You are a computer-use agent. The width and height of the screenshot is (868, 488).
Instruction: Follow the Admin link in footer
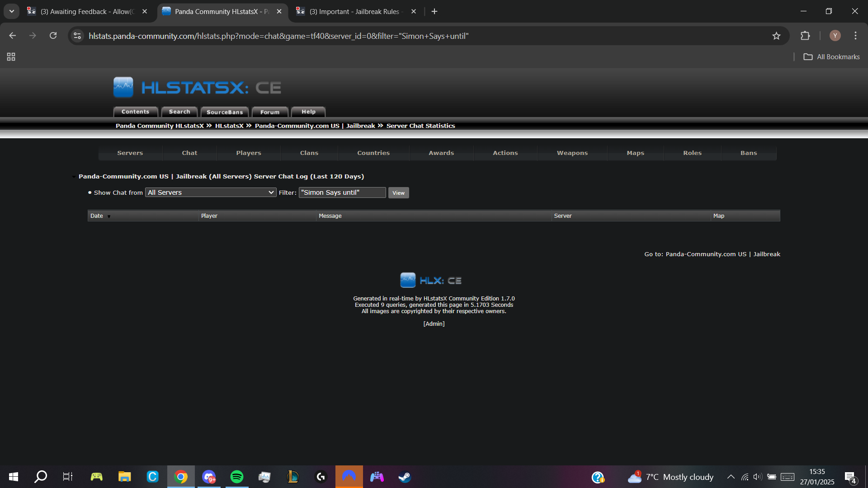pyautogui.click(x=434, y=324)
